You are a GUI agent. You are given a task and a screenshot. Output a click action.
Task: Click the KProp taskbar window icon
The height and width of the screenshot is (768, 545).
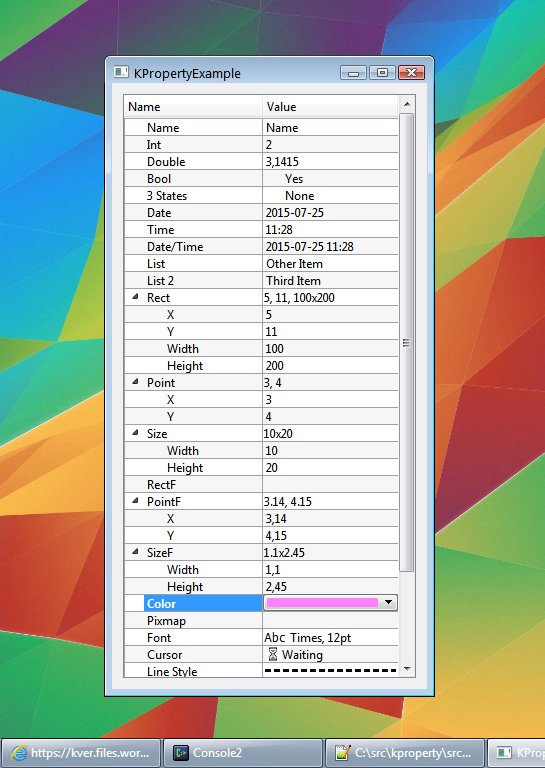[504, 753]
